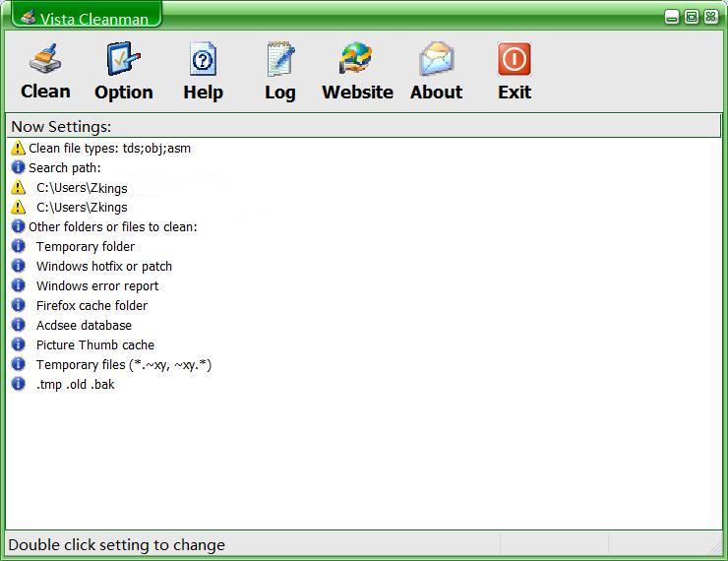
Task: Open the Log notepad icon
Action: [x=280, y=60]
